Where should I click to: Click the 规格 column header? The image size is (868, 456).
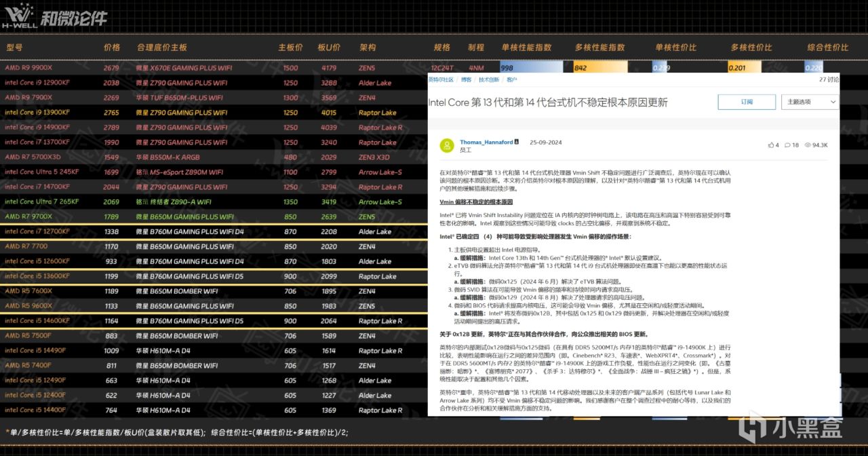click(441, 47)
